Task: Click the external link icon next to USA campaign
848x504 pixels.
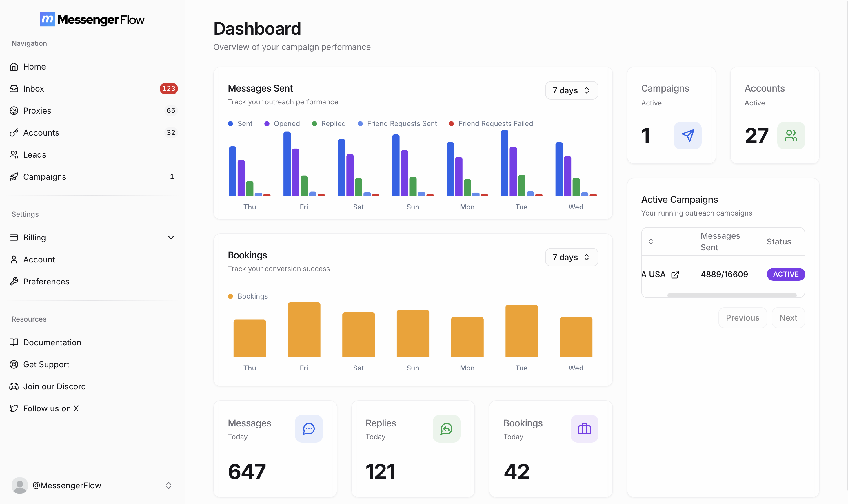Action: (675, 274)
